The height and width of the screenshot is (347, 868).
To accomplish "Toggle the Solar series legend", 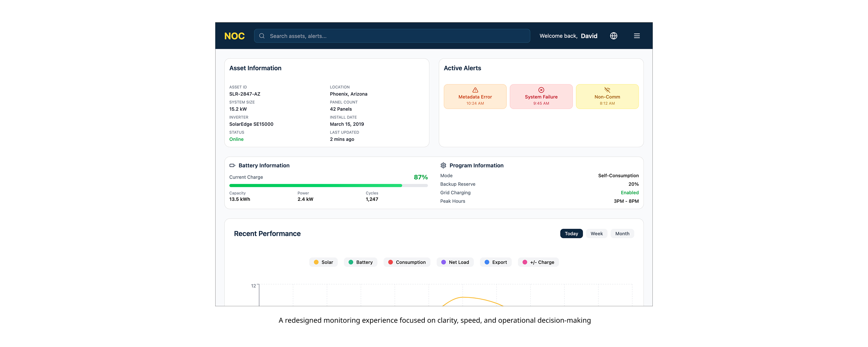I will 323,262.
